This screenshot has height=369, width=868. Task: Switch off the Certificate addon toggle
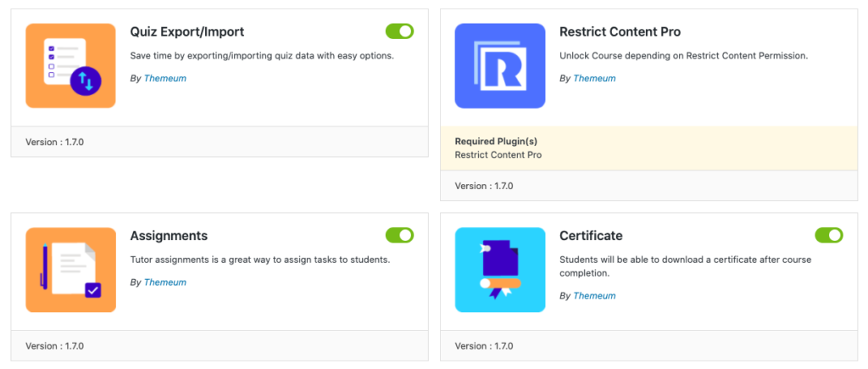[829, 236]
